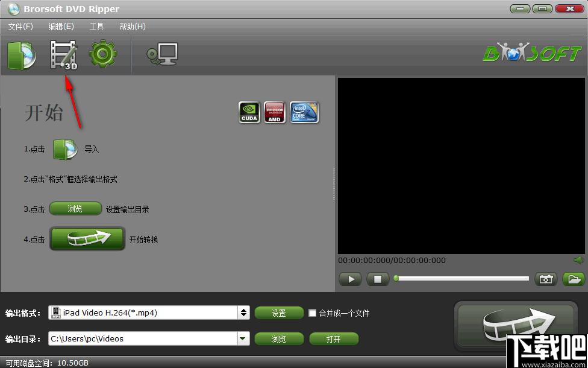Screen dimensions: 588x368
Task: Click the 打开 output folder button
Action: (x=333, y=339)
